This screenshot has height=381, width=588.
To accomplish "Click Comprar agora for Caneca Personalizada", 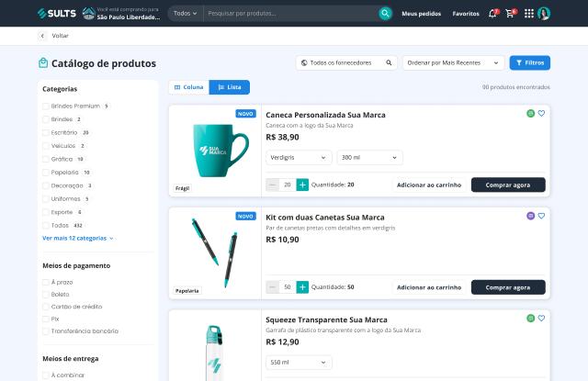I will coord(508,185).
